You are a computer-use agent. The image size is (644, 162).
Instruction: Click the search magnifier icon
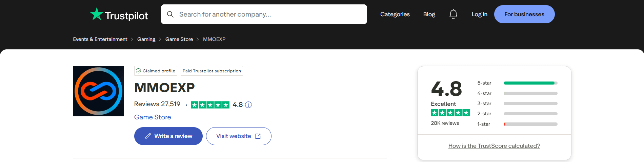coord(170,14)
